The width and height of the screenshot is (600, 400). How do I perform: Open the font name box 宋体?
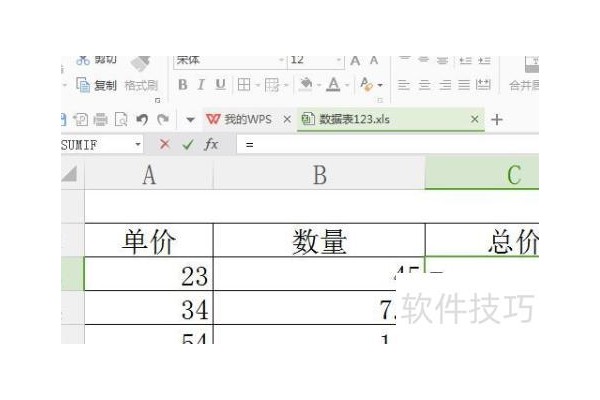click(230, 60)
